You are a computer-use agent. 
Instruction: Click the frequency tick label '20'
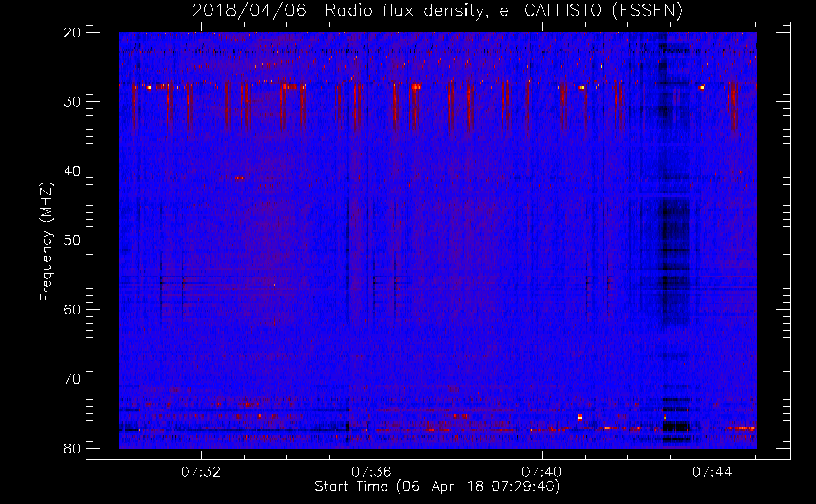pyautogui.click(x=72, y=33)
